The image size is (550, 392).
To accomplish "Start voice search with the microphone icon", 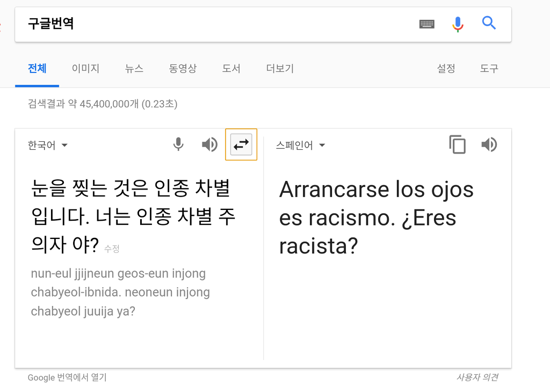I will 458,24.
